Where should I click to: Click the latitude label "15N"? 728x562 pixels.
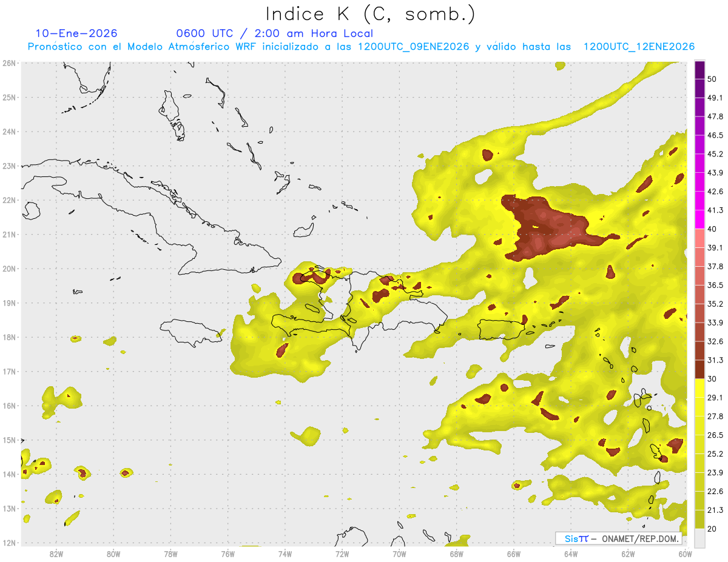click(x=9, y=440)
